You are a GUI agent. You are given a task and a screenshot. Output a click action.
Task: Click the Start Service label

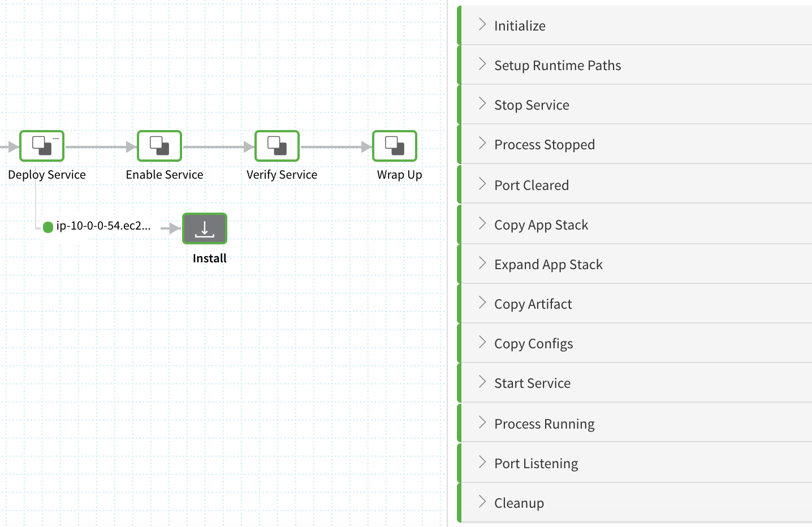point(532,383)
